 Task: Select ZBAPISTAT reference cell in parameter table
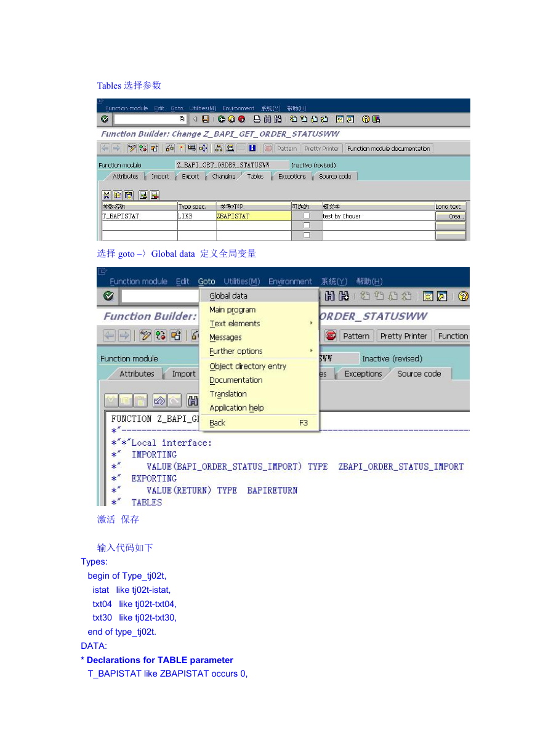[x=253, y=216]
